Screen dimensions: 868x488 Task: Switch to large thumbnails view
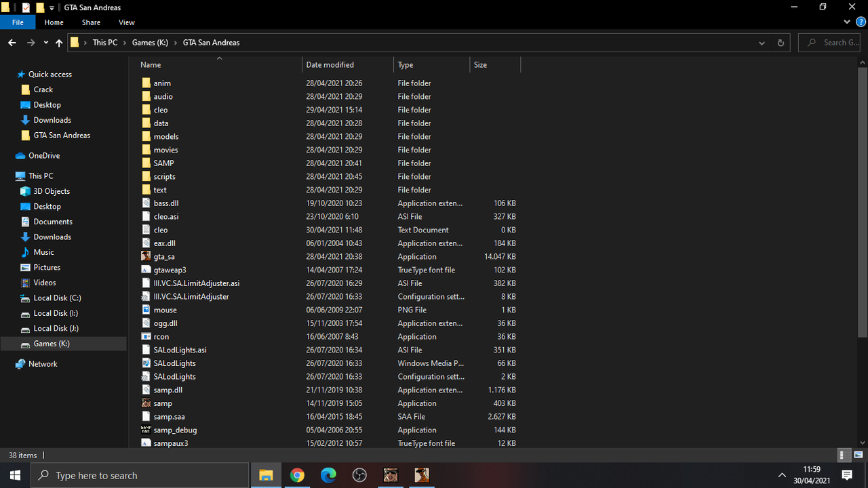pos(859,455)
